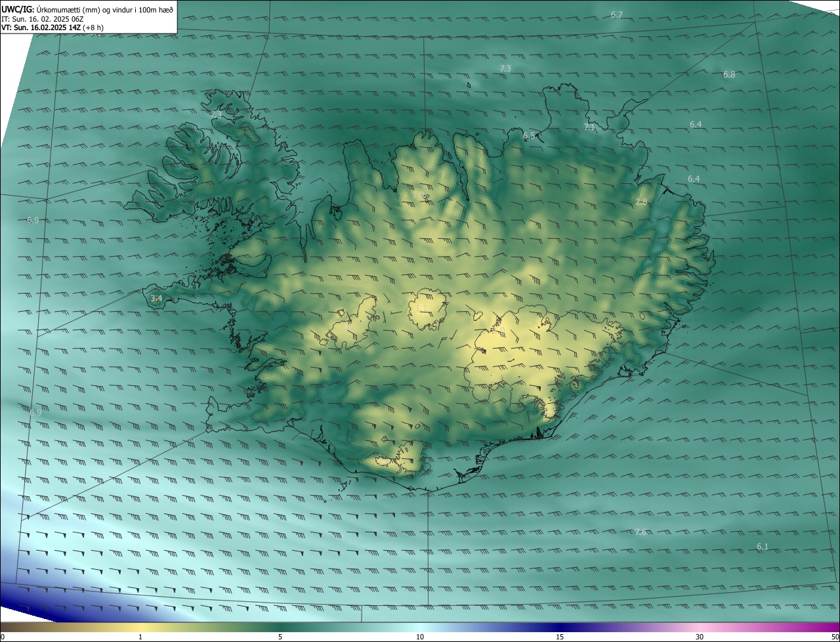The height and width of the screenshot is (642, 840).
Task: Click the 2.8 value label on the map
Action: (641, 202)
